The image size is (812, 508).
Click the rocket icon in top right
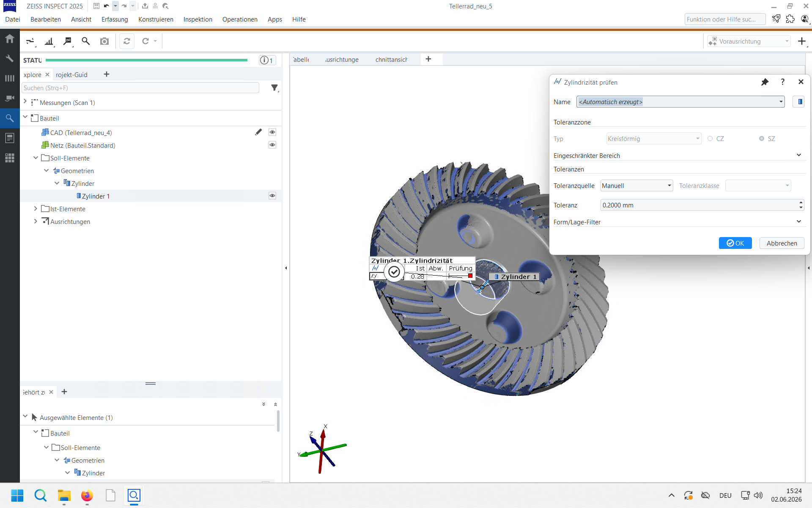[776, 19]
